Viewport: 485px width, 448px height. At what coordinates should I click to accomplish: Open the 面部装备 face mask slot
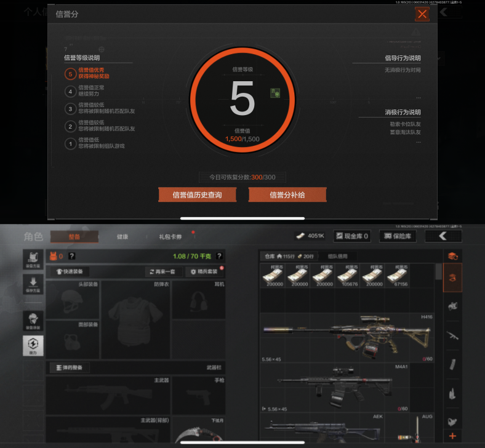pos(73,340)
